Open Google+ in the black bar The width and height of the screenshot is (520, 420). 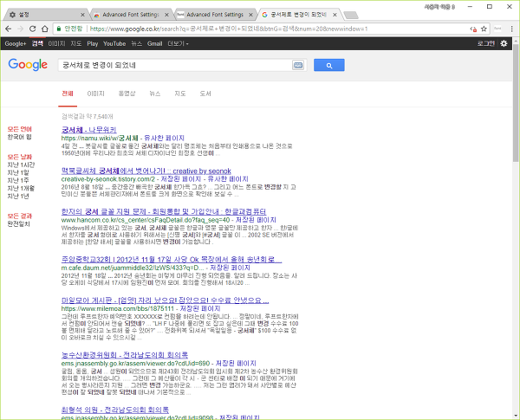point(16,44)
